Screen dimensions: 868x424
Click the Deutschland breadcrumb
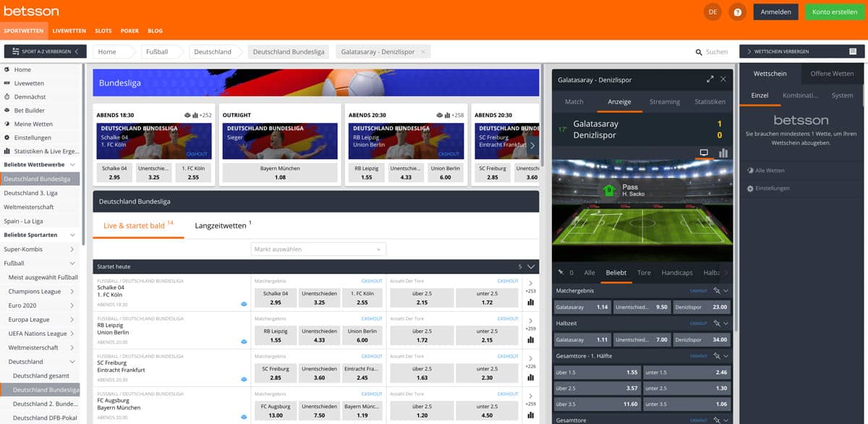click(213, 52)
